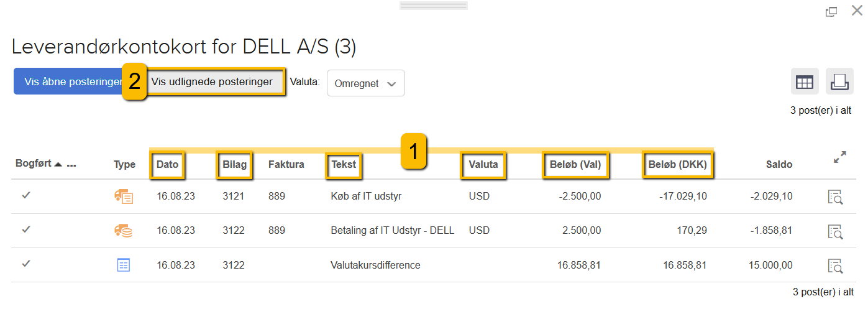The image size is (868, 319).
Task: Click the table column layout icon
Action: 805,82
